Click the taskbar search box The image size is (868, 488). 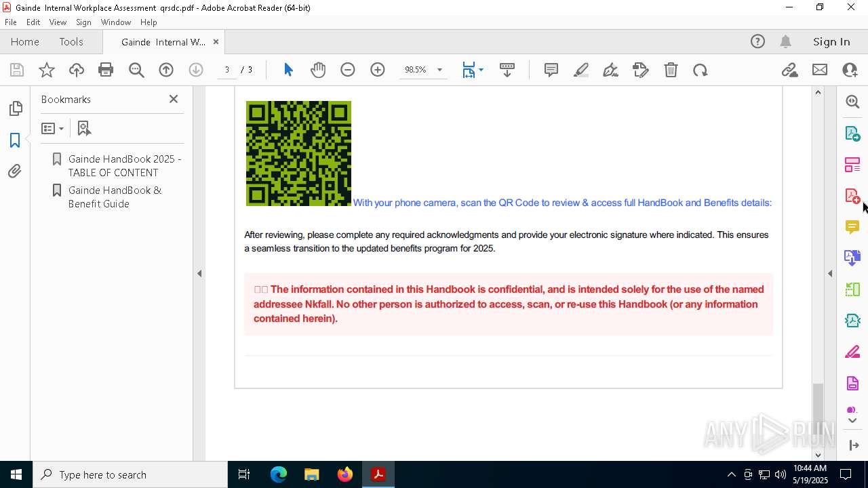(x=130, y=474)
